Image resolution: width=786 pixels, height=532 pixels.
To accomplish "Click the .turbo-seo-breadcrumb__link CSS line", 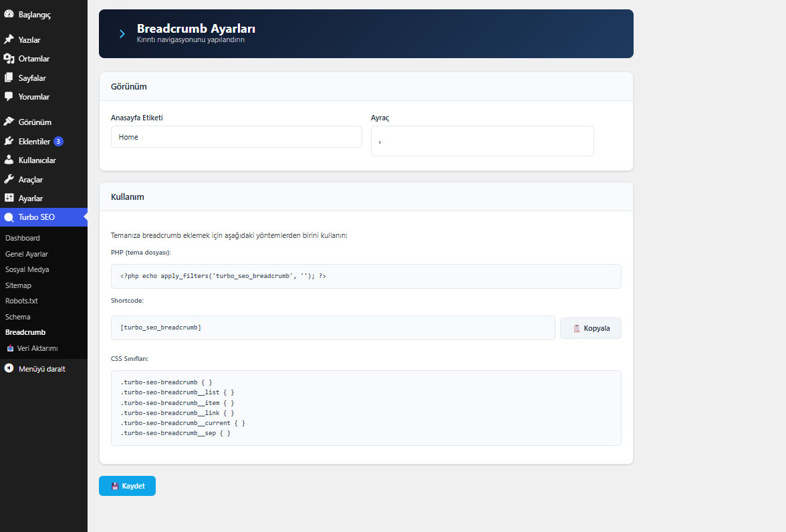I will 177,413.
